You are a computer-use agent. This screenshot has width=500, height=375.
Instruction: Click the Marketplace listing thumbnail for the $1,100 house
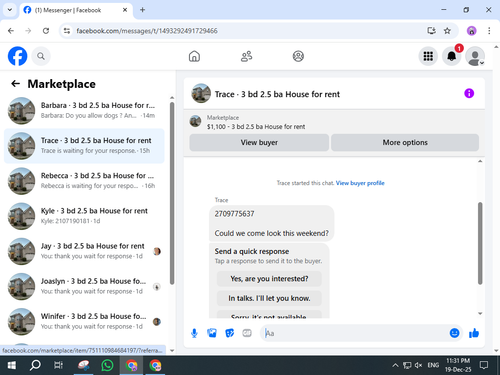(195, 121)
